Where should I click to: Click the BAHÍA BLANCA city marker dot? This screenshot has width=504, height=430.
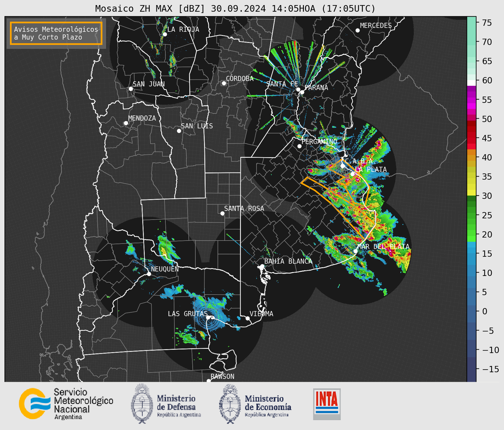coord(262,266)
